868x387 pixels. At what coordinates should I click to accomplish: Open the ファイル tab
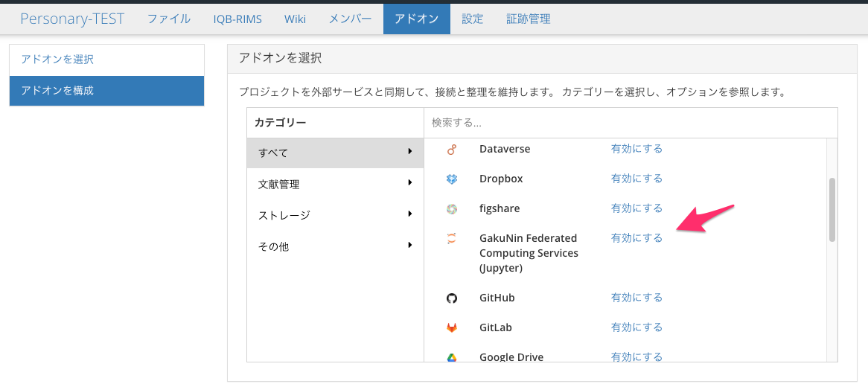coord(168,19)
